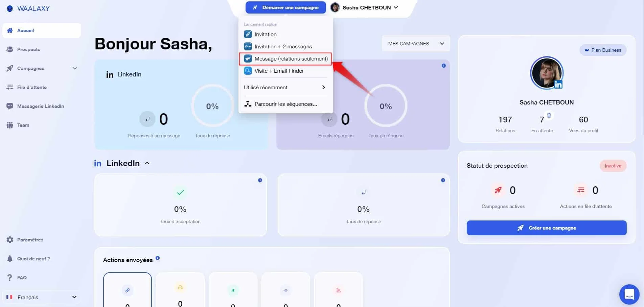Click Sasha's avatar in the top bar
Image resolution: width=644 pixels, height=307 pixels.
coord(335,7)
